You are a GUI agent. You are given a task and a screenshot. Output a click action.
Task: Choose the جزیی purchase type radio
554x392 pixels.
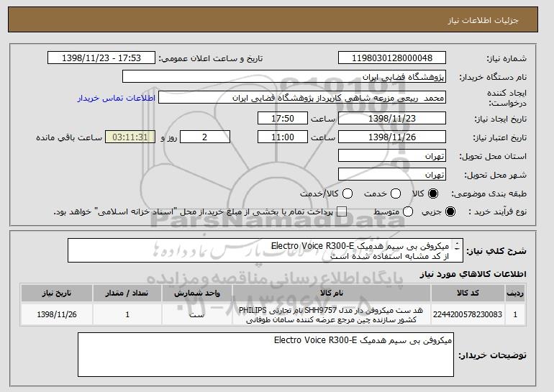click(450, 211)
